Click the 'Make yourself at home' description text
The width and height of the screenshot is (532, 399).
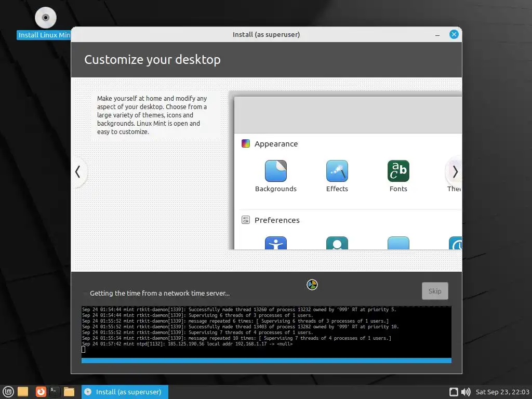tap(152, 115)
